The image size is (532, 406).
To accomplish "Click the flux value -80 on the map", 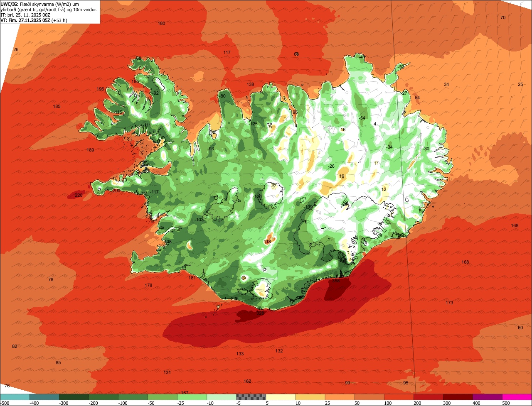I will [222, 96].
